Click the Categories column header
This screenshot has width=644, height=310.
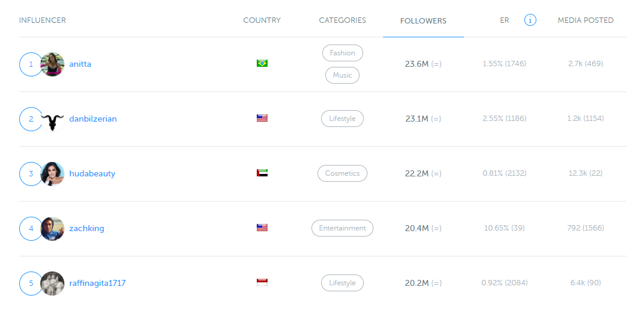[343, 20]
